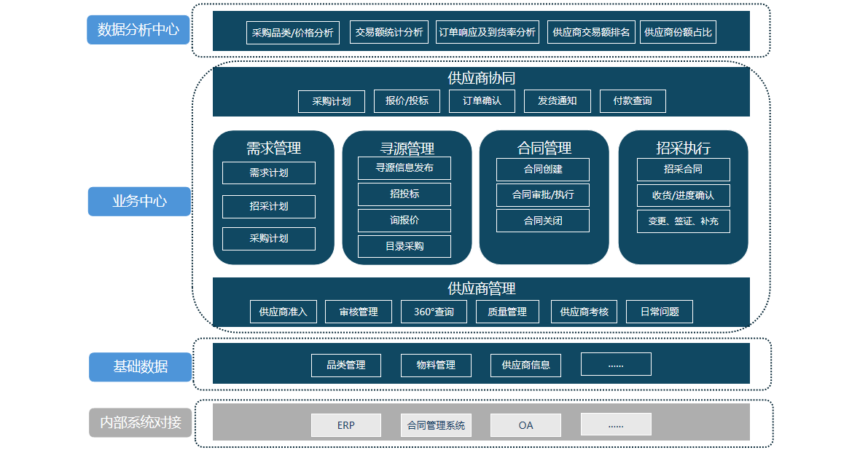Select the 业务中心 label
The image size is (868, 450).
(x=139, y=202)
